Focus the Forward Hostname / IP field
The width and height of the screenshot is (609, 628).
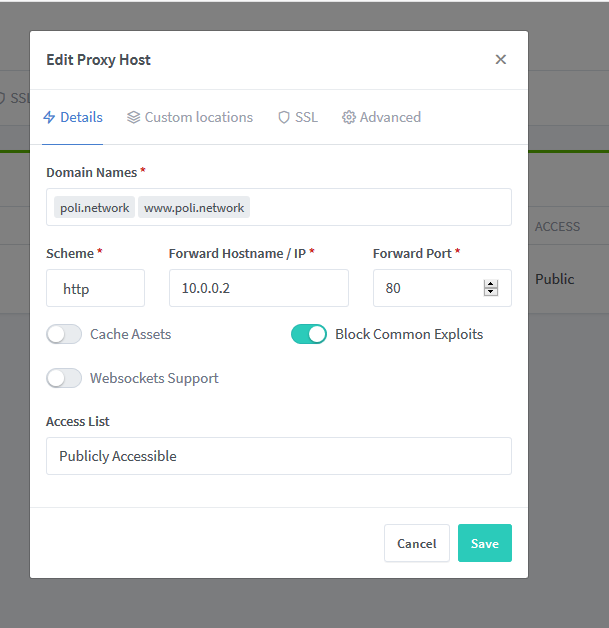coord(259,288)
